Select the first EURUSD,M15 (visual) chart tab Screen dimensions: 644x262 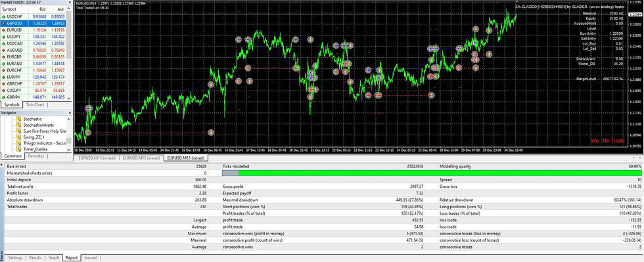click(96, 158)
